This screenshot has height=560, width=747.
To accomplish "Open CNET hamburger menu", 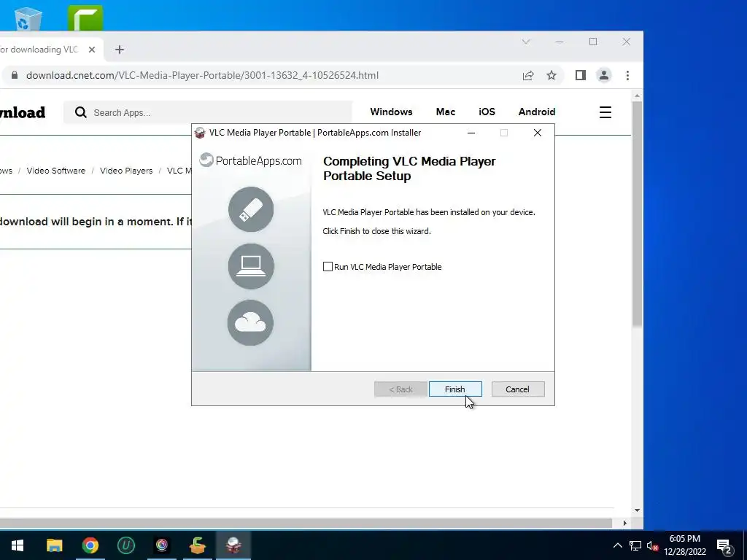I will pyautogui.click(x=605, y=112).
